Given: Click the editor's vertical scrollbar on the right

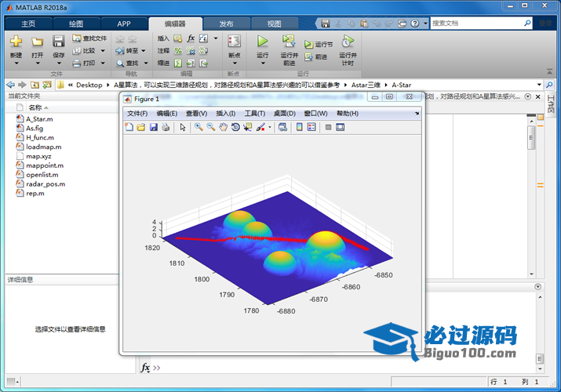Looking at the screenshot, I should click(x=531, y=141).
